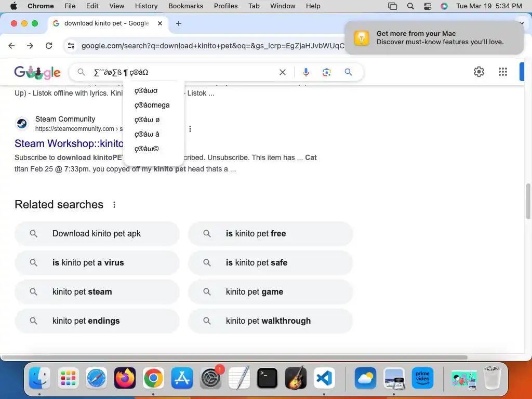
Task: Choose the 'ç®åomega' suggestion
Action: [x=153, y=105]
